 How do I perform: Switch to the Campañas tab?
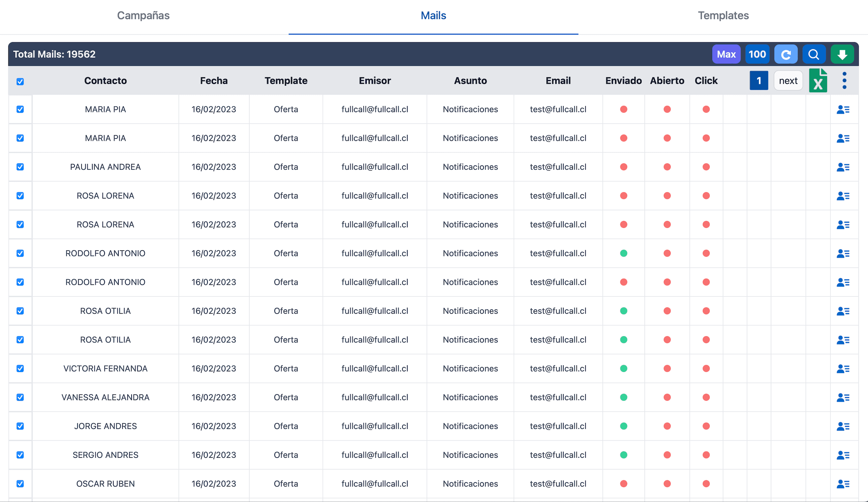click(143, 16)
